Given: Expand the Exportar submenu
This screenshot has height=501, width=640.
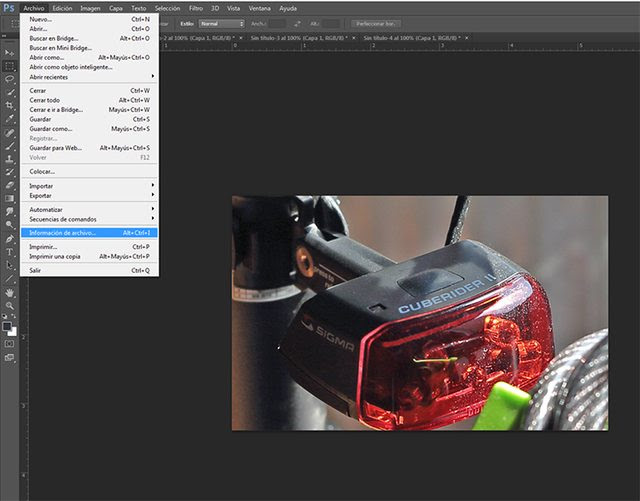Looking at the screenshot, I should click(x=89, y=196).
